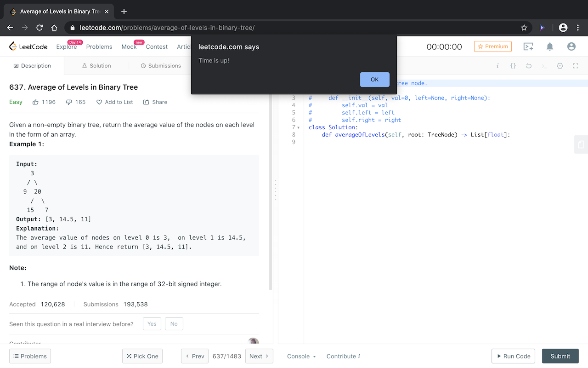The height and width of the screenshot is (368, 588).
Task: Open the notes icon on right edge
Action: (581, 144)
